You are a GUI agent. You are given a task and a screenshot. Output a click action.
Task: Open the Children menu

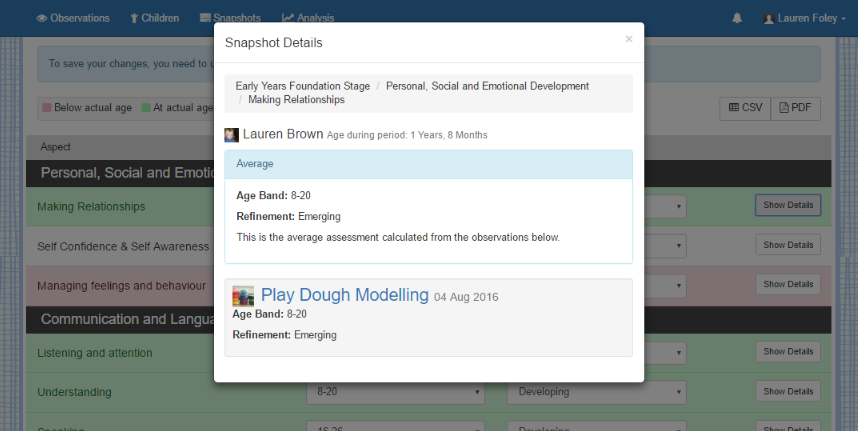pyautogui.click(x=154, y=18)
